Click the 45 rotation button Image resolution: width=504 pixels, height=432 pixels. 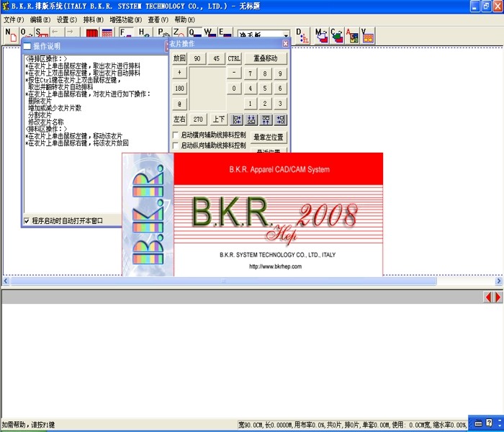pos(216,58)
